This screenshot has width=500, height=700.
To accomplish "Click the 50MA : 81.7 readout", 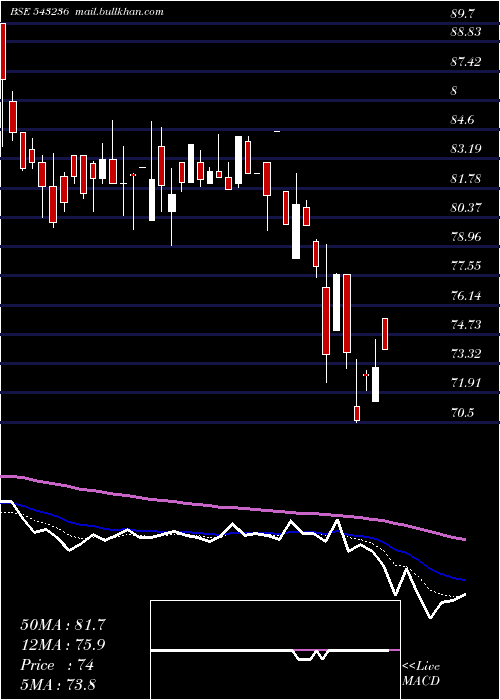I will [x=63, y=625].
